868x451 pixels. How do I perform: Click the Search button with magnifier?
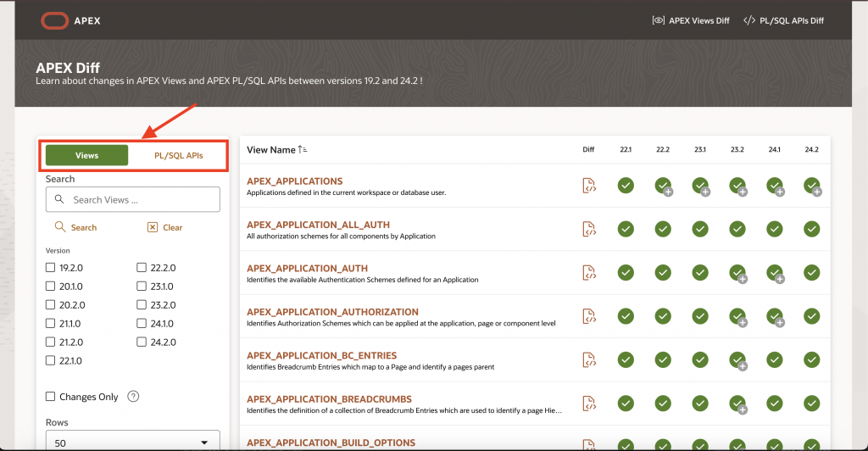pos(75,227)
